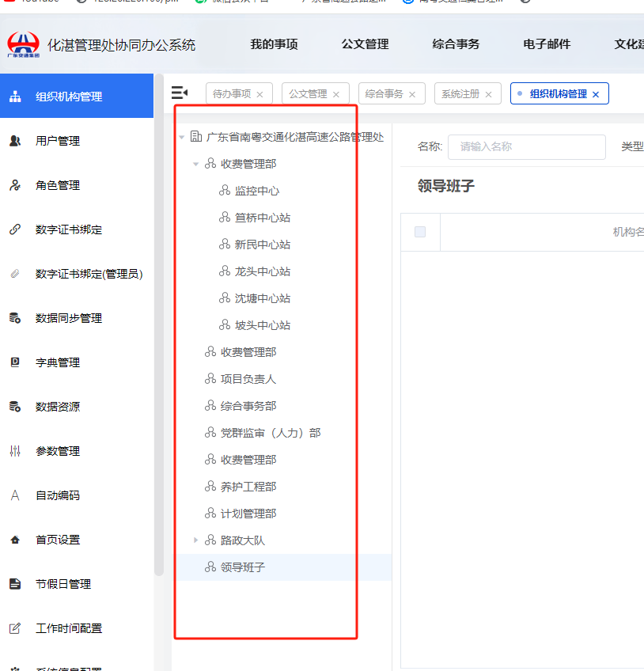The width and height of the screenshot is (644, 671).
Task: Click the node icon beside 龙头中心站
Action: coord(225,271)
